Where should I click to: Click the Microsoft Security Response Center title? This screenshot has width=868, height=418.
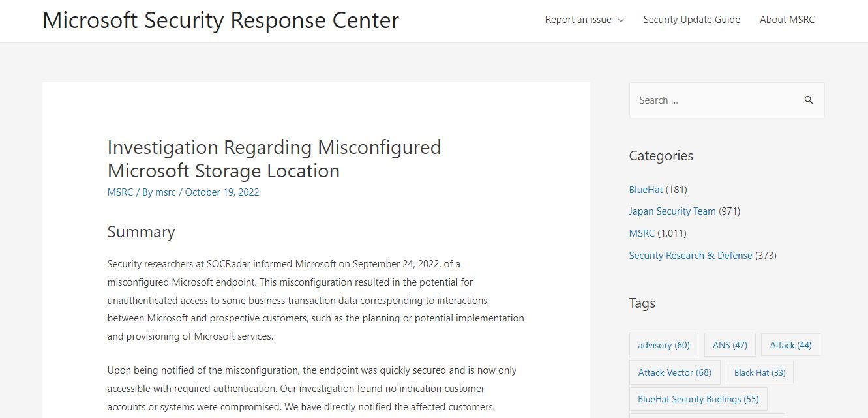coord(220,20)
